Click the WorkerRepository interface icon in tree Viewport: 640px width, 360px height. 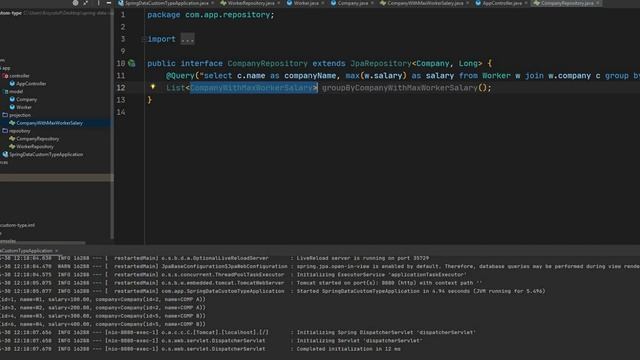click(x=12, y=147)
